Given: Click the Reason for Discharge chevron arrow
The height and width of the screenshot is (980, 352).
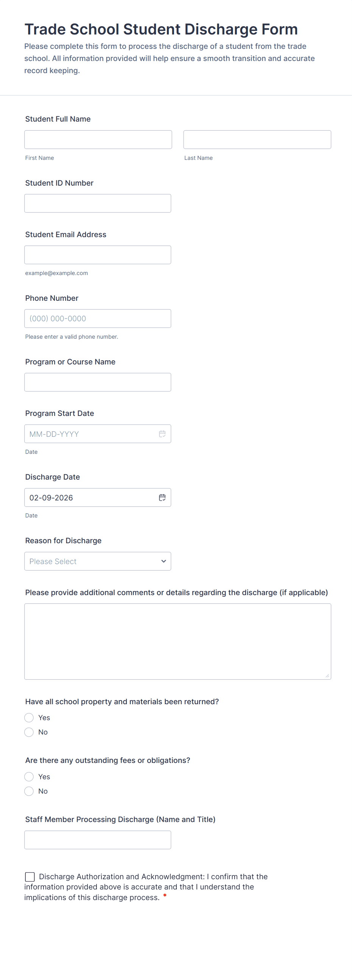Looking at the screenshot, I should 164,561.
